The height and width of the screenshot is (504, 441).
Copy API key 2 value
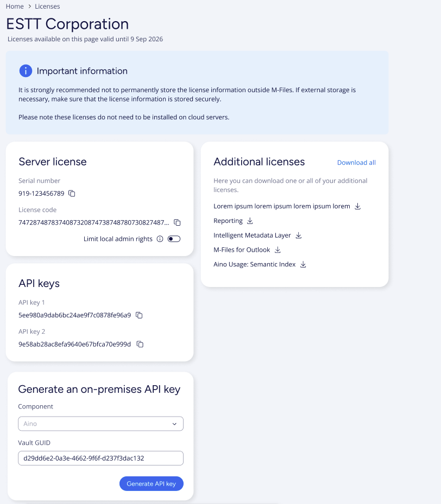(x=140, y=344)
